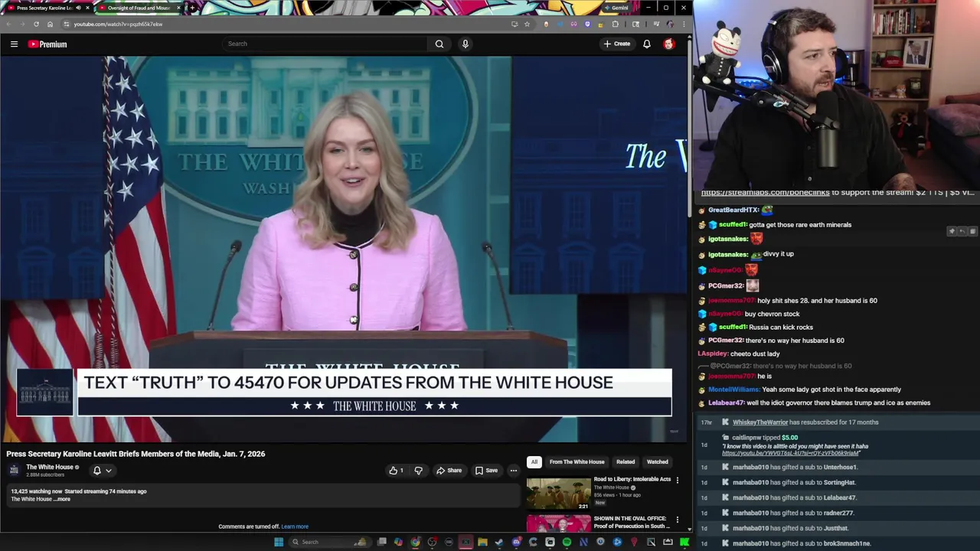Viewport: 980px width, 551px height.
Task: Select the From The White House chip
Action: [x=577, y=461]
